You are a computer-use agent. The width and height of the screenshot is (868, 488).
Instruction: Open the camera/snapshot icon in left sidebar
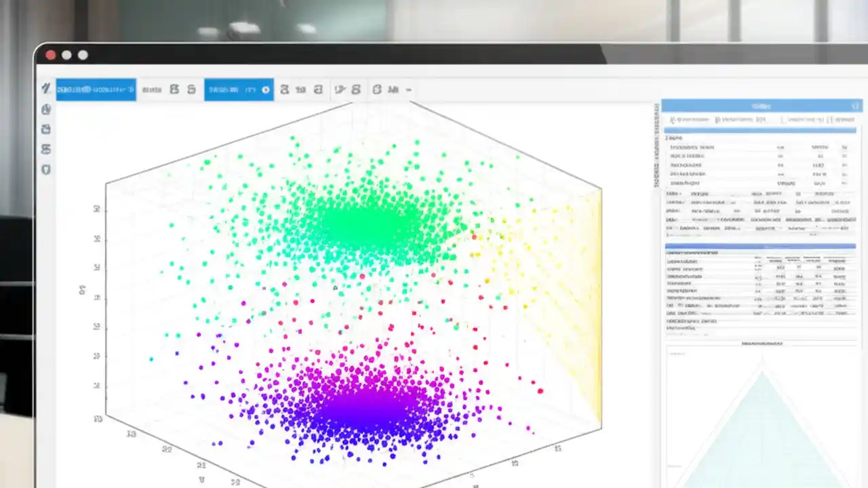click(x=46, y=130)
